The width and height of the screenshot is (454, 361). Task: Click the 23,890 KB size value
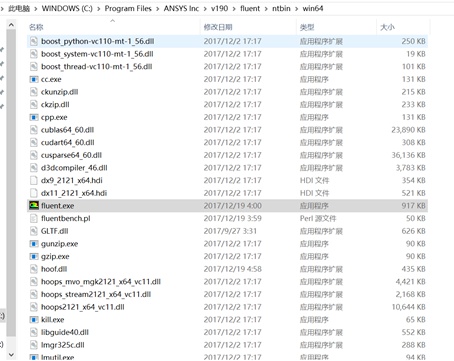(408, 130)
